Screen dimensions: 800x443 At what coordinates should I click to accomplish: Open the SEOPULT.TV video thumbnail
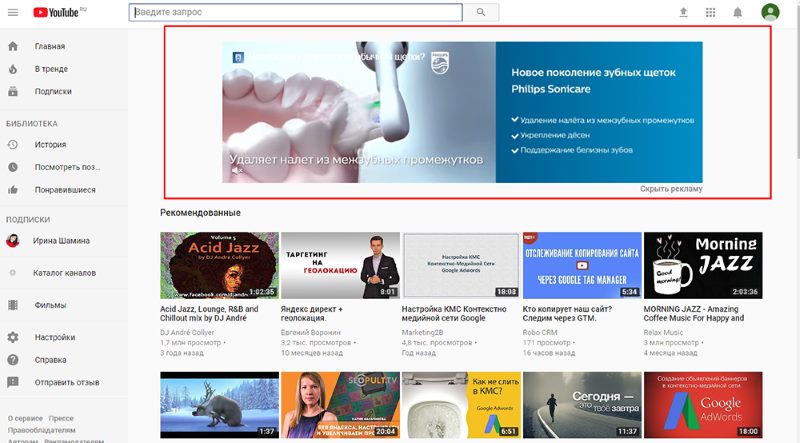coord(340,405)
